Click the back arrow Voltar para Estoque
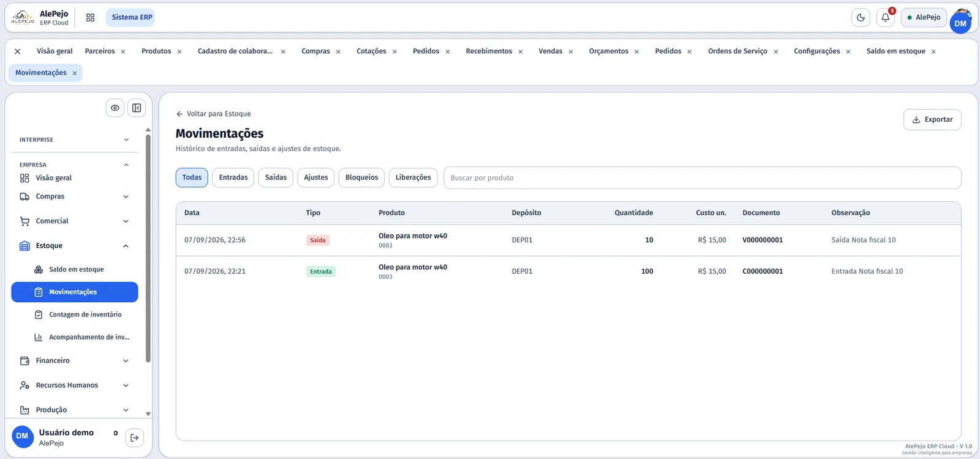 [x=179, y=114]
